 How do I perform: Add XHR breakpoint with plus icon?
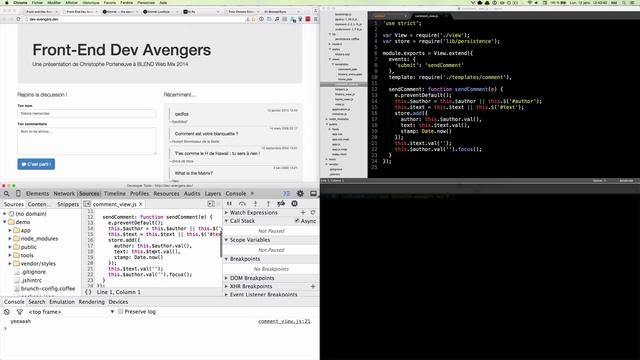[x=313, y=287]
